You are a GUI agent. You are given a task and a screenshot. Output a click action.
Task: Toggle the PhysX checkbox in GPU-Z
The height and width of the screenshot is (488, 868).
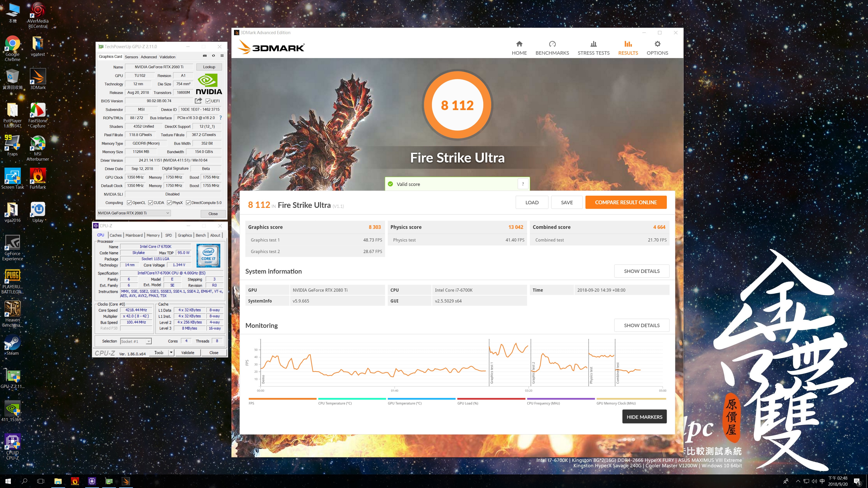click(169, 203)
